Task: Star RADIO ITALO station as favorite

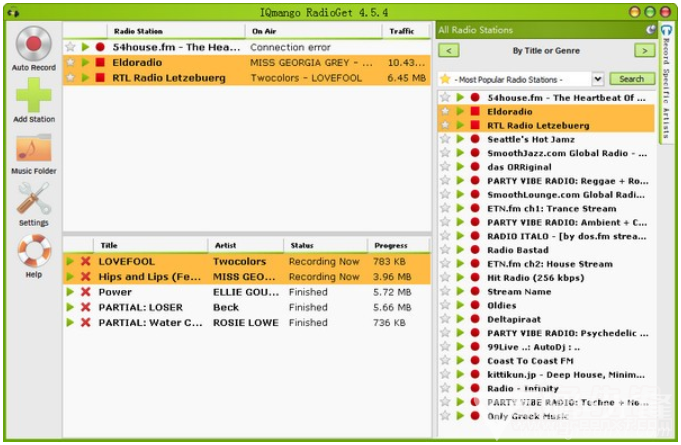Action: (x=445, y=236)
